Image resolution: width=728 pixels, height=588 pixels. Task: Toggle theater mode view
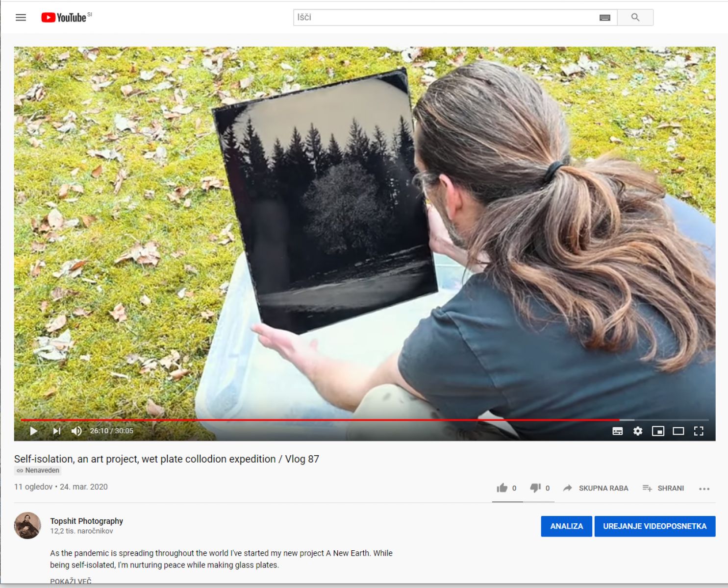678,431
